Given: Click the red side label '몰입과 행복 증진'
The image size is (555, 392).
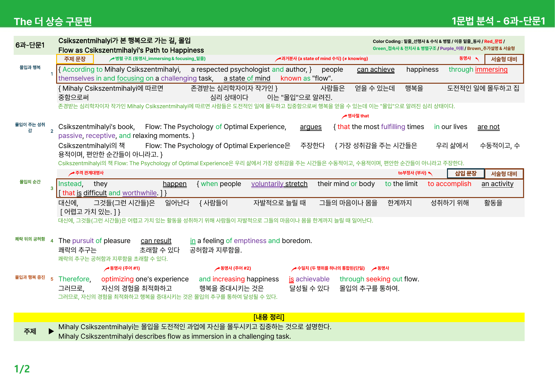Looking at the screenshot, I should (30, 277).
